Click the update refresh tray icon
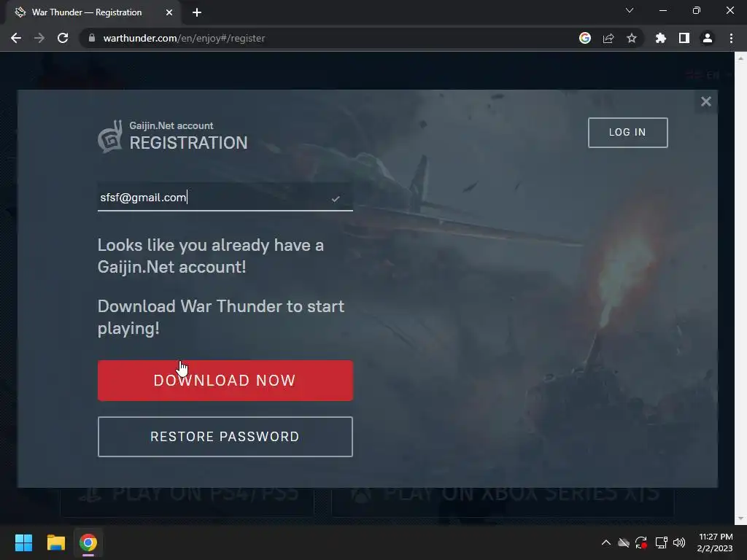The width and height of the screenshot is (747, 560). pyautogui.click(x=641, y=542)
